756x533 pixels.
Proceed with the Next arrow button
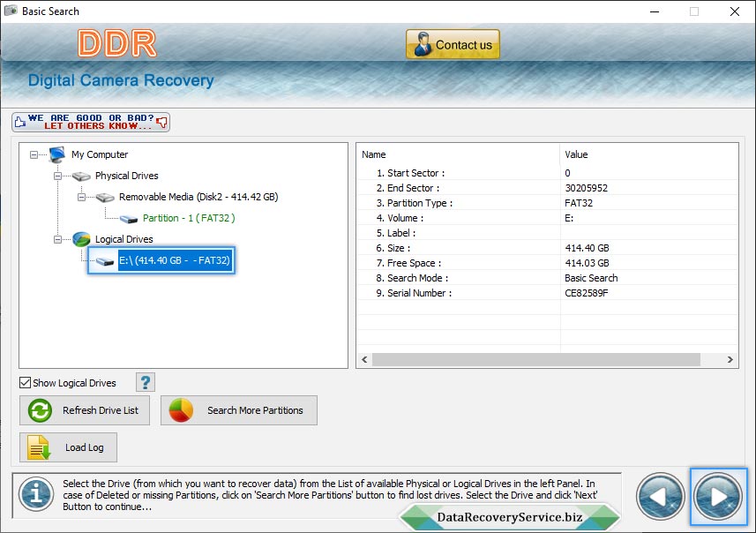pyautogui.click(x=718, y=496)
